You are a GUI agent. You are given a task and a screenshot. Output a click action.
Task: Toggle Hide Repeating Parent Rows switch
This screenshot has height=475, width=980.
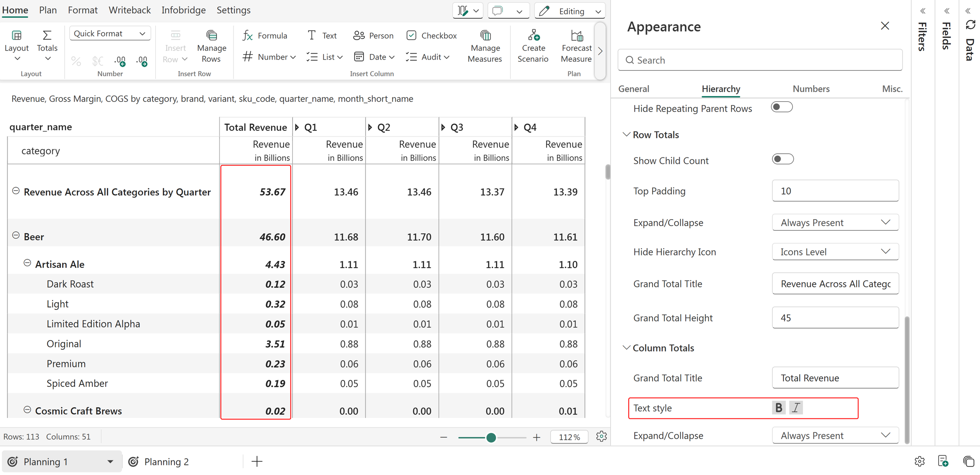coord(782,107)
